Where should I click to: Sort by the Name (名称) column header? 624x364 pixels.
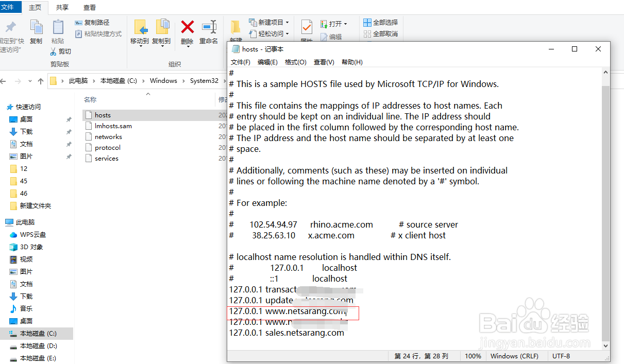pos(90,100)
